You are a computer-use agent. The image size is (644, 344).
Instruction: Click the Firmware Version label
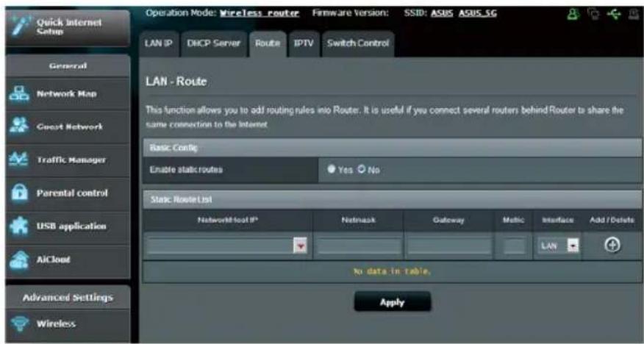coord(351,12)
